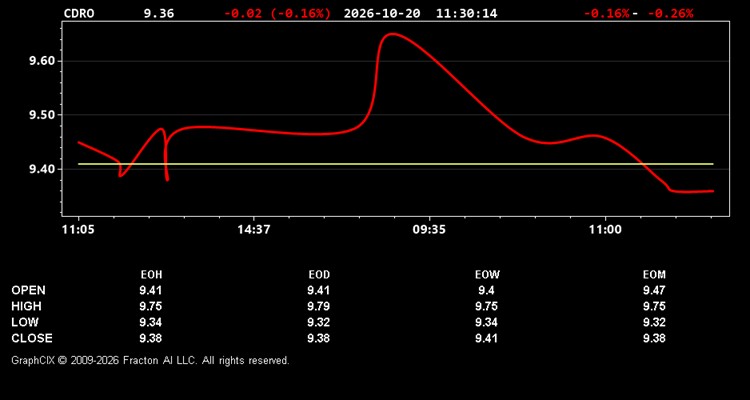Screen dimensions: 750x400
Task: Click EOW open value 9.4
Action: pos(487,290)
